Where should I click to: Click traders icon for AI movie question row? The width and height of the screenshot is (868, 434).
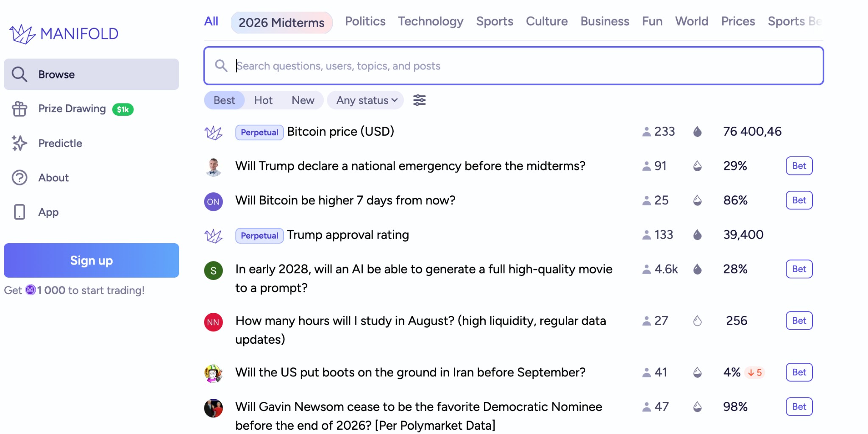[x=646, y=270]
